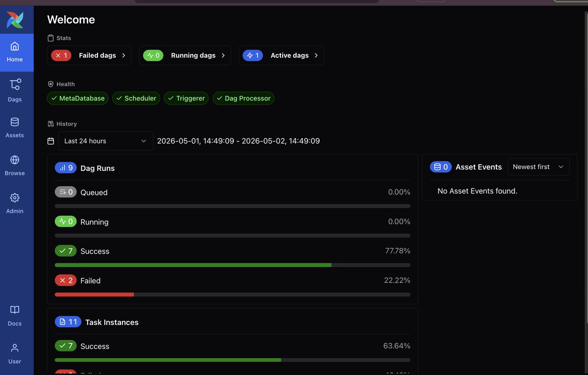Click the 22.22% failed percentage

tap(397, 281)
